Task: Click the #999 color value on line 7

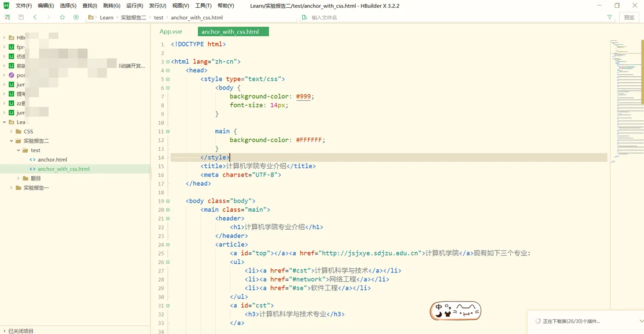Action: pyautogui.click(x=304, y=96)
